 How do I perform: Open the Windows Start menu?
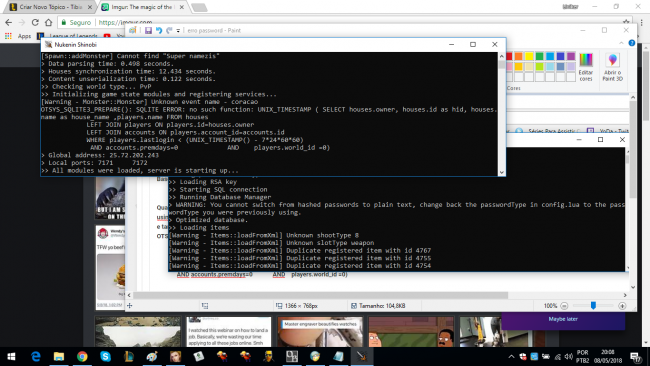[11, 356]
